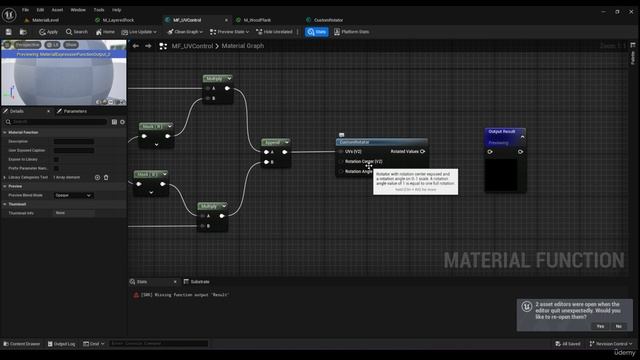Open the Details property matrix grid icon
The width and height of the screenshot is (640, 360).
click(x=114, y=122)
